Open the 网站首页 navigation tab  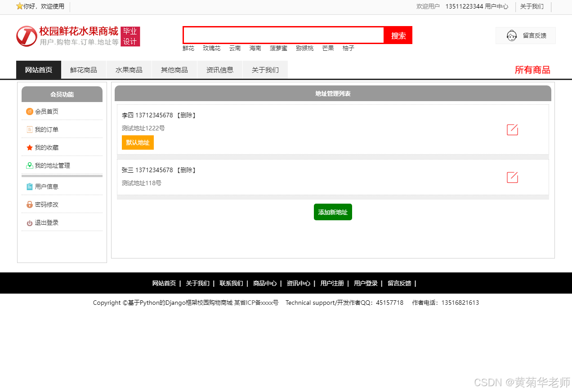[x=39, y=70]
